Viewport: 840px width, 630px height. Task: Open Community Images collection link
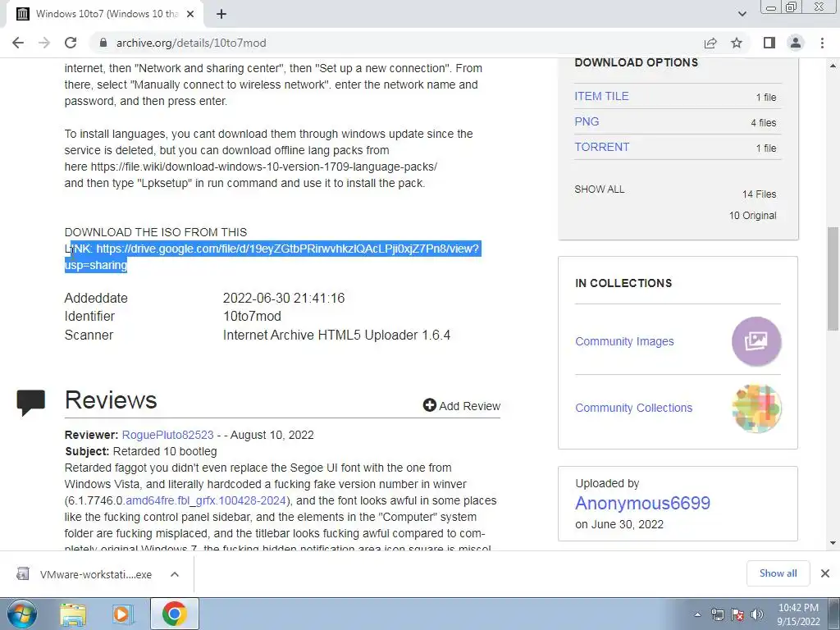click(x=624, y=341)
